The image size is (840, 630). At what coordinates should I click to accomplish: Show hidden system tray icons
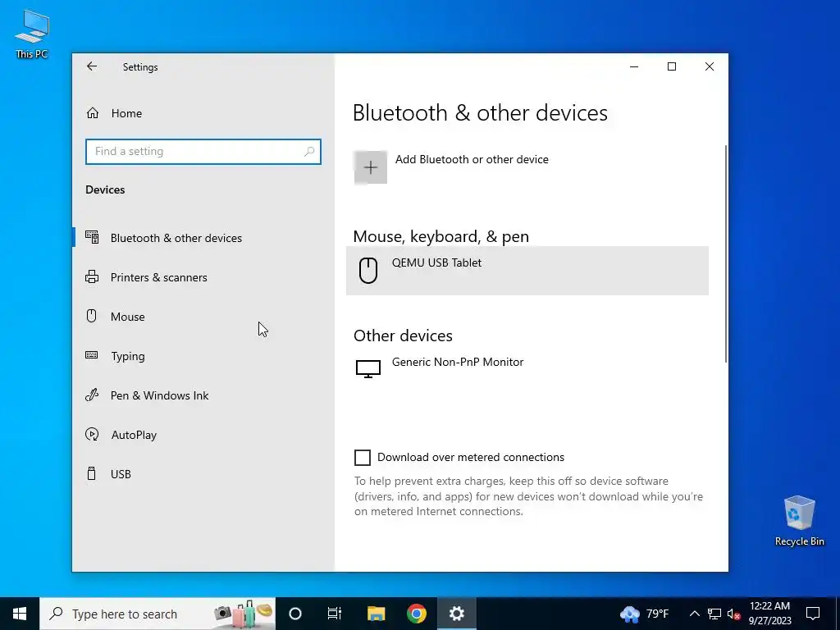pos(694,614)
